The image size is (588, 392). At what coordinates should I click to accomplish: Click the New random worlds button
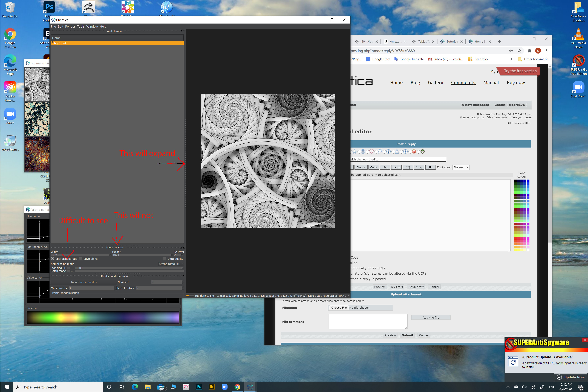coord(84,282)
